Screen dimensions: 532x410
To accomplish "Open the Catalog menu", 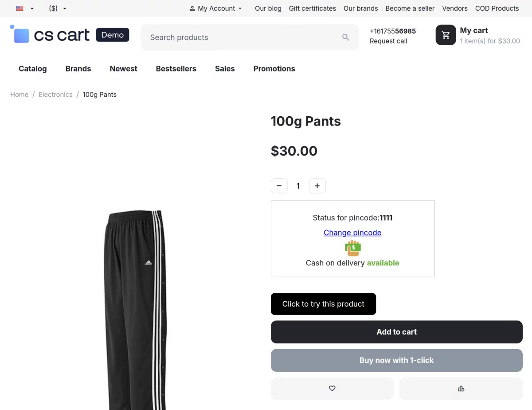I will coord(32,69).
